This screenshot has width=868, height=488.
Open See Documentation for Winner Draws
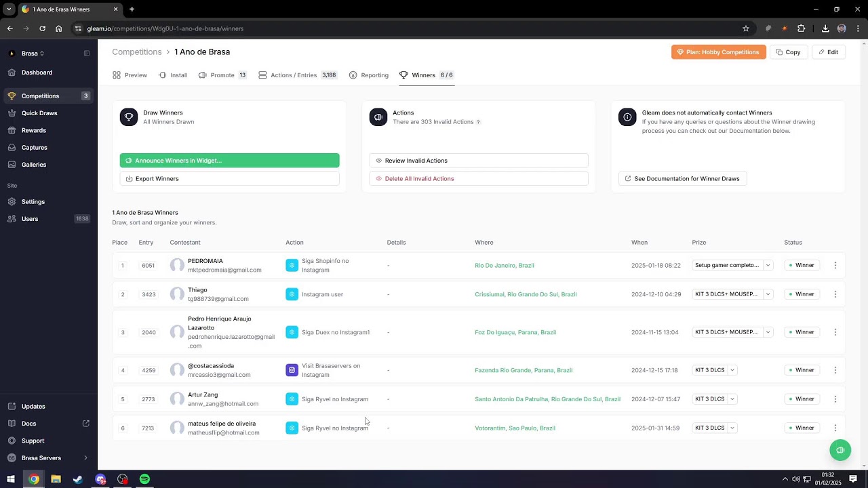(683, 179)
